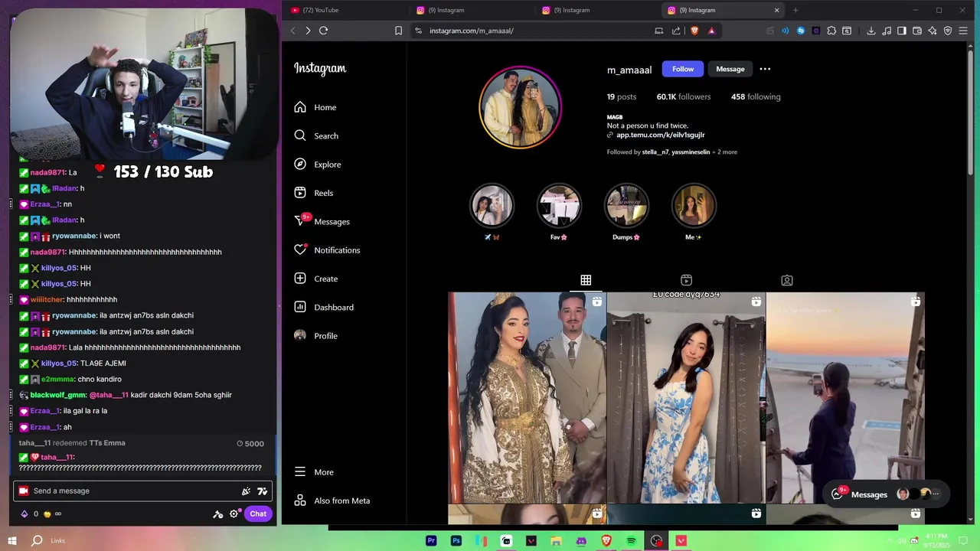The image size is (980, 551).
Task: Open the Dashboard page
Action: [x=324, y=307]
